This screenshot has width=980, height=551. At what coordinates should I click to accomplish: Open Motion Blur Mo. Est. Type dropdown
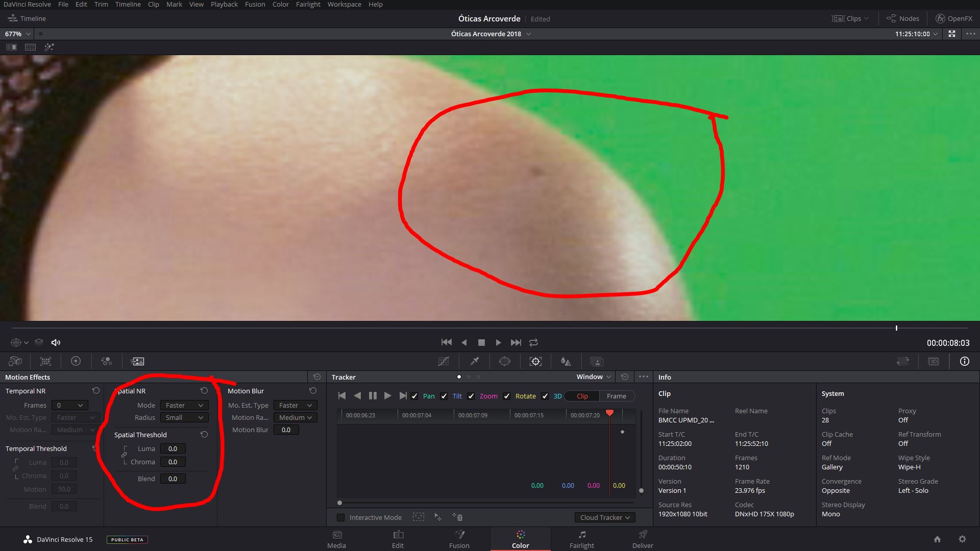pyautogui.click(x=295, y=405)
